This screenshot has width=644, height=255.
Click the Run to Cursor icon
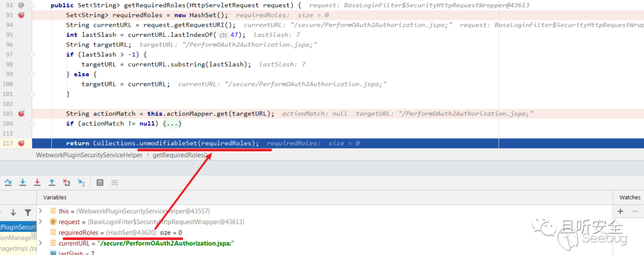(x=81, y=182)
